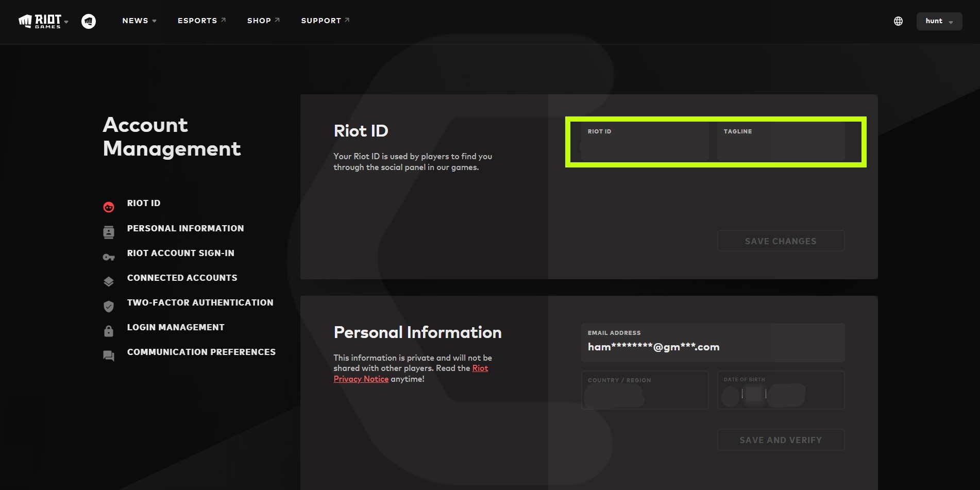The height and width of the screenshot is (490, 980).
Task: Click the Save Changes button
Action: [781, 241]
